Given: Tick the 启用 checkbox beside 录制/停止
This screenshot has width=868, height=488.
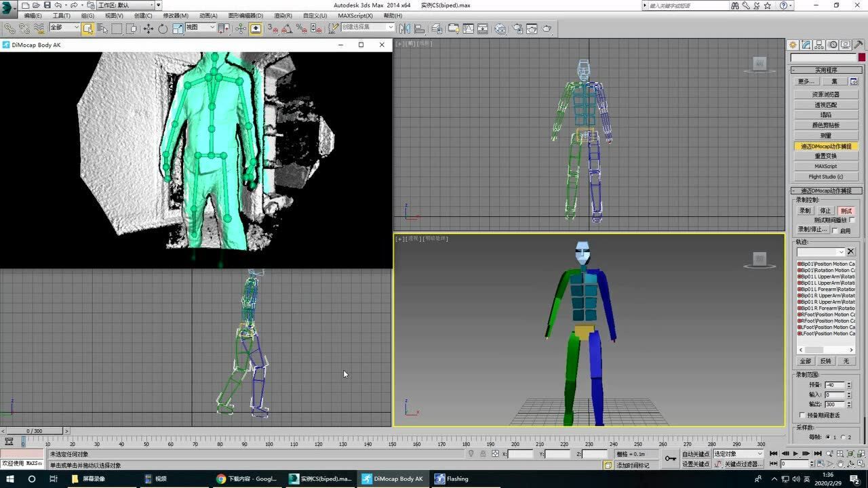Looking at the screenshot, I should pos(835,230).
